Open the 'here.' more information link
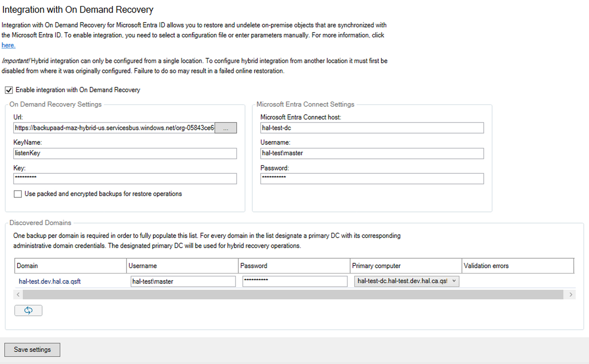The image size is (589, 364). 8,45
